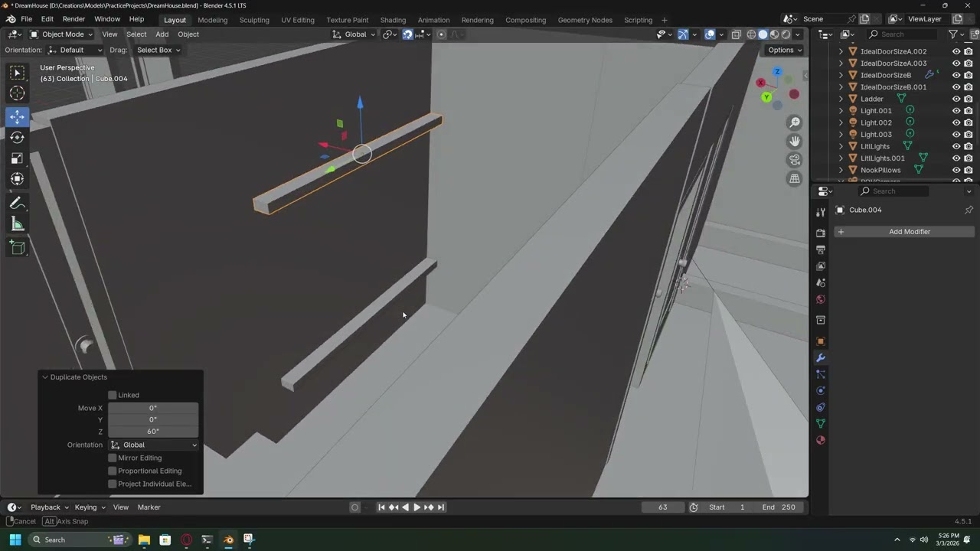Screen dimensions: 980x551
Task: Select the Add Cube tool
Action: [17, 247]
